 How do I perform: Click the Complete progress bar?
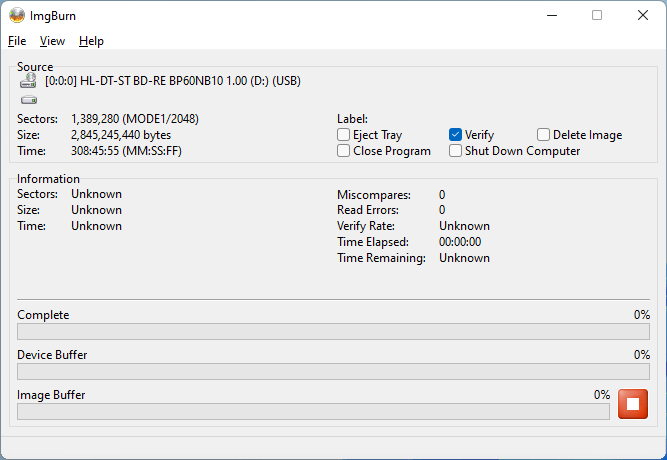(x=333, y=331)
